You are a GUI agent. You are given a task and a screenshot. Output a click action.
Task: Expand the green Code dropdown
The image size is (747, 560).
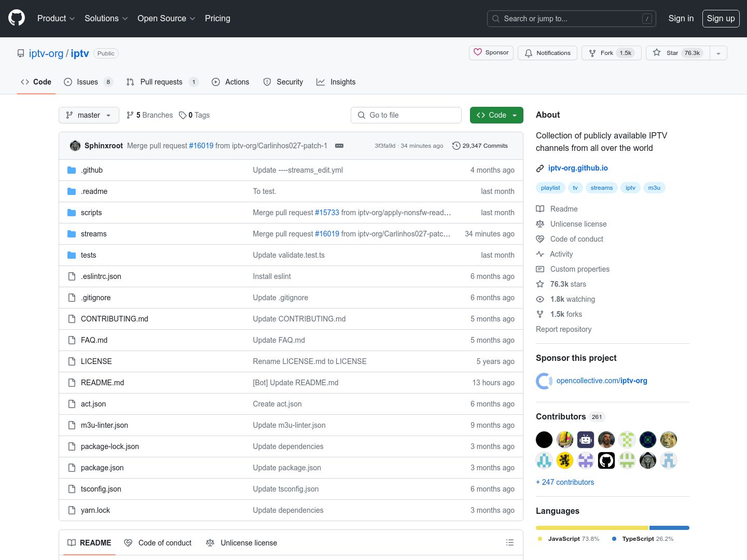pos(496,115)
